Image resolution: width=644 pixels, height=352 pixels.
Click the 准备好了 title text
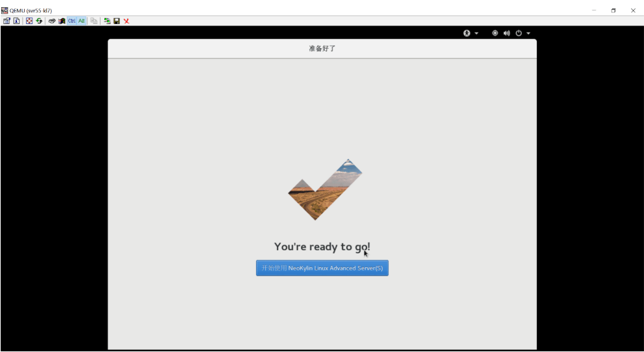[322, 49]
